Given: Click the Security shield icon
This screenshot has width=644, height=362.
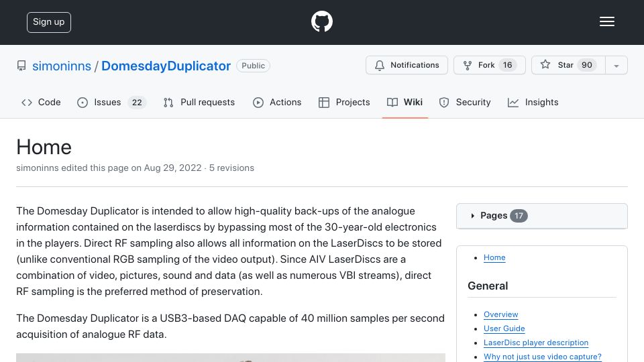Looking at the screenshot, I should click(x=444, y=102).
